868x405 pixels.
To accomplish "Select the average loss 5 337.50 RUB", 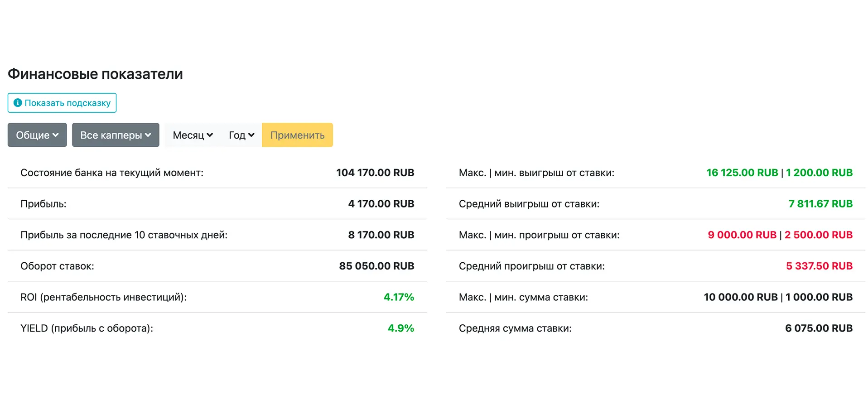I will [819, 266].
